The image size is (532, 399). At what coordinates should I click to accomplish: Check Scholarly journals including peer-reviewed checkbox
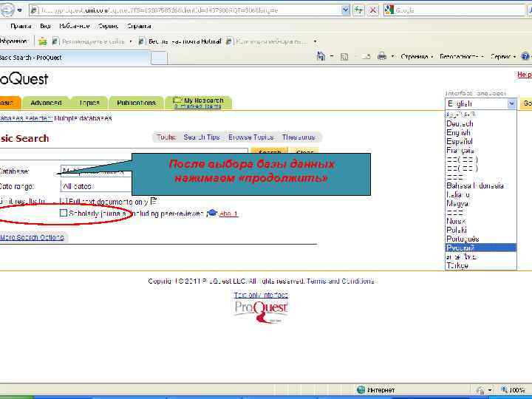coord(64,213)
